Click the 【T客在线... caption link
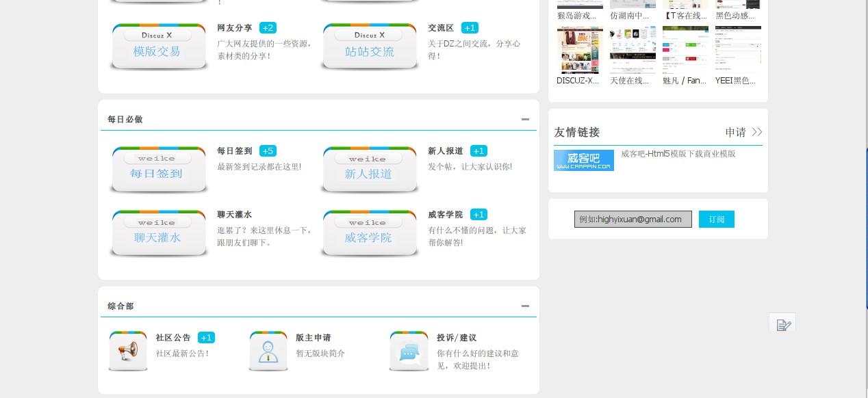Image resolution: width=868 pixels, height=398 pixels. (685, 15)
